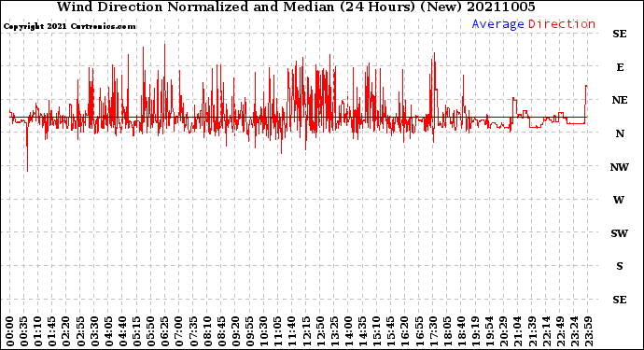Click the 11:05 time label
Viewport: 644px width, 350px height.
click(278, 331)
